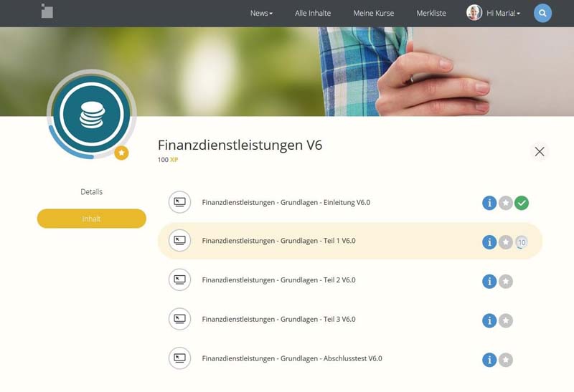Screen dimensions: 574x392
Task: View info for Teil 3 V6.0 module
Action: click(x=489, y=320)
